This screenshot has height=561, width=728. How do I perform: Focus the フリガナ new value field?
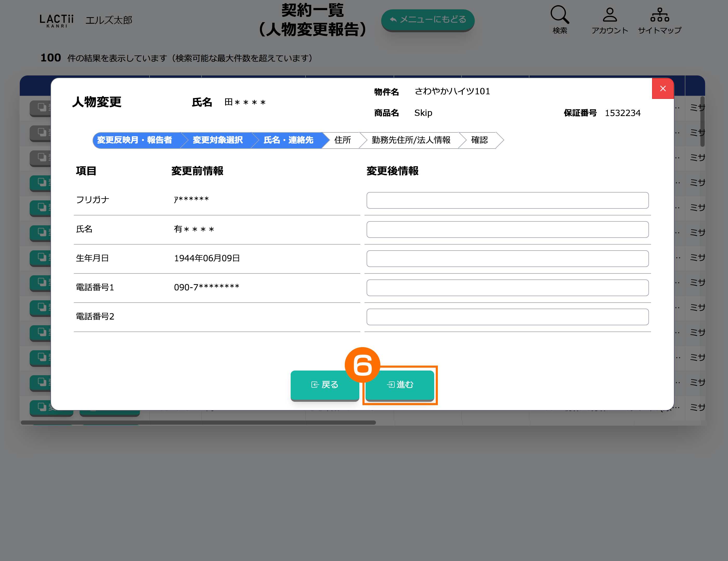click(x=507, y=200)
